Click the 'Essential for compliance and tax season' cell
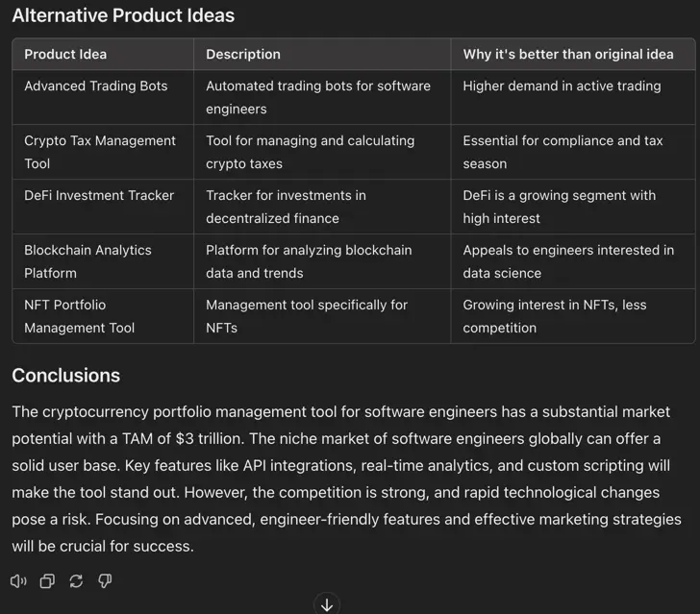 tap(562, 152)
